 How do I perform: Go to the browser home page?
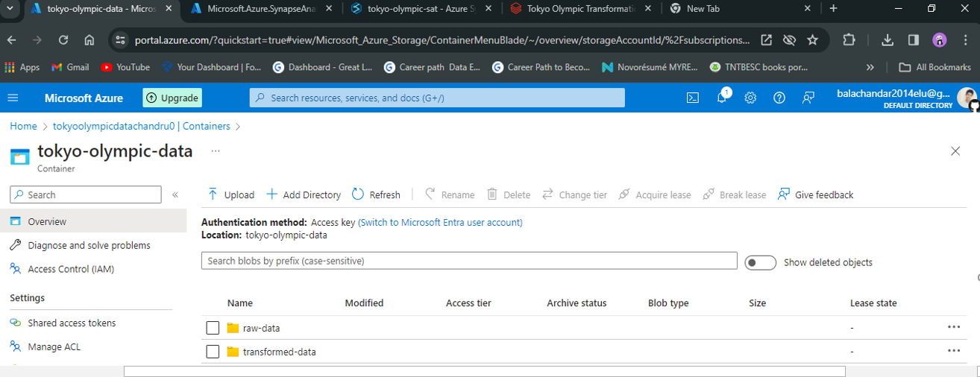point(89,40)
